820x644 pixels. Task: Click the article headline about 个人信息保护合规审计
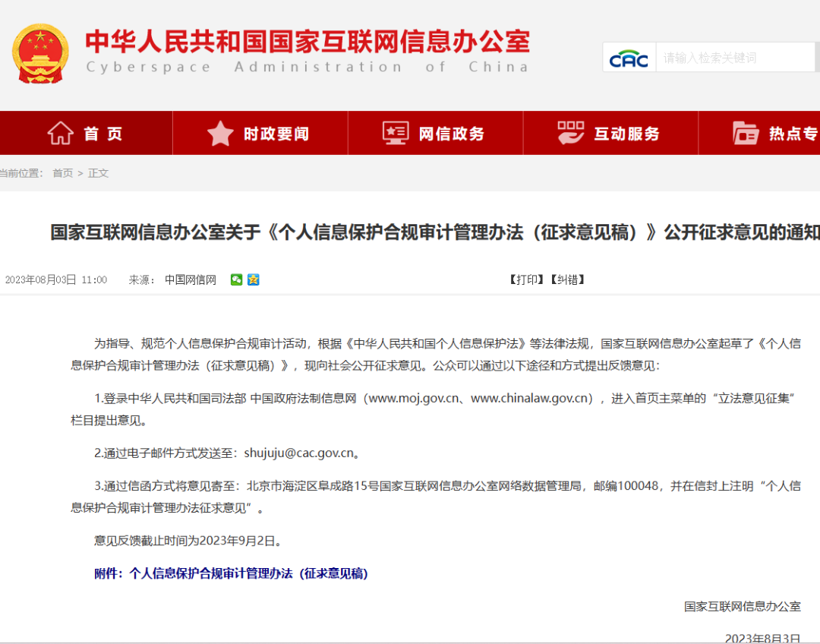tap(434, 232)
